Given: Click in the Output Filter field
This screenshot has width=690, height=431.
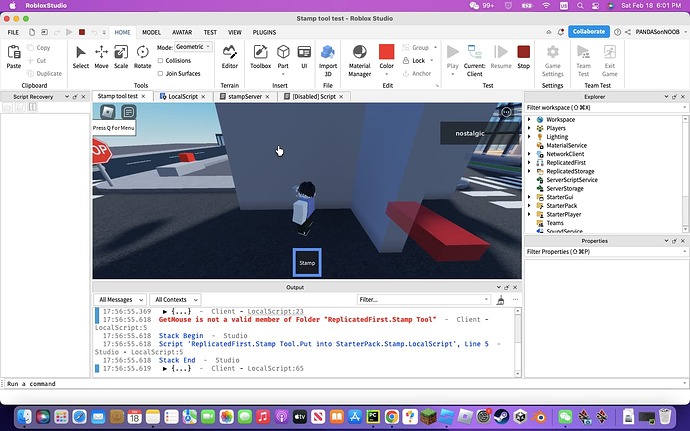Looking at the screenshot, I should point(423,300).
